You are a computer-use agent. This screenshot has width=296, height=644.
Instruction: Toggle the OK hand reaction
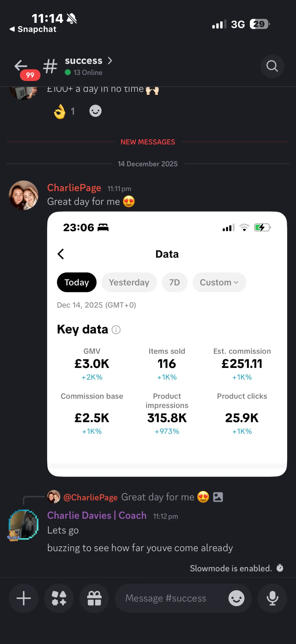[64, 111]
